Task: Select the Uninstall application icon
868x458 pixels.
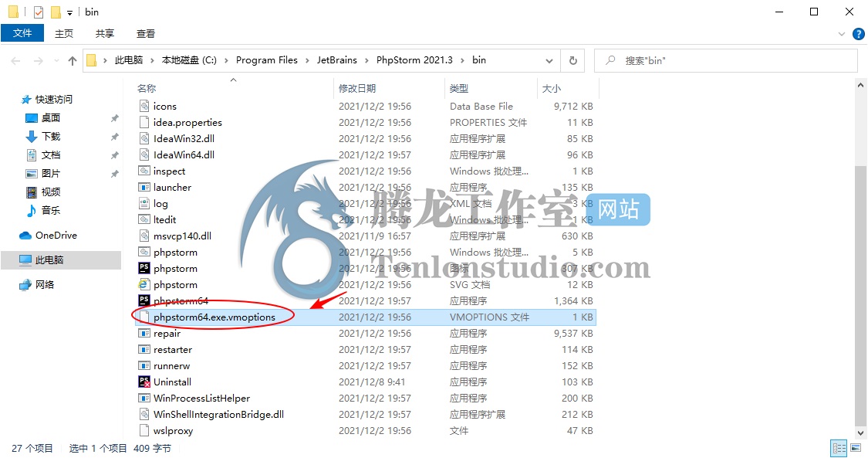Action: click(144, 382)
